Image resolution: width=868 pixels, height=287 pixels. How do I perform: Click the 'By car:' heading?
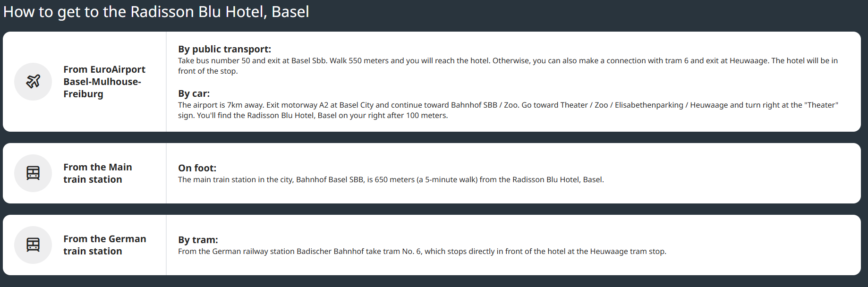pos(194,93)
